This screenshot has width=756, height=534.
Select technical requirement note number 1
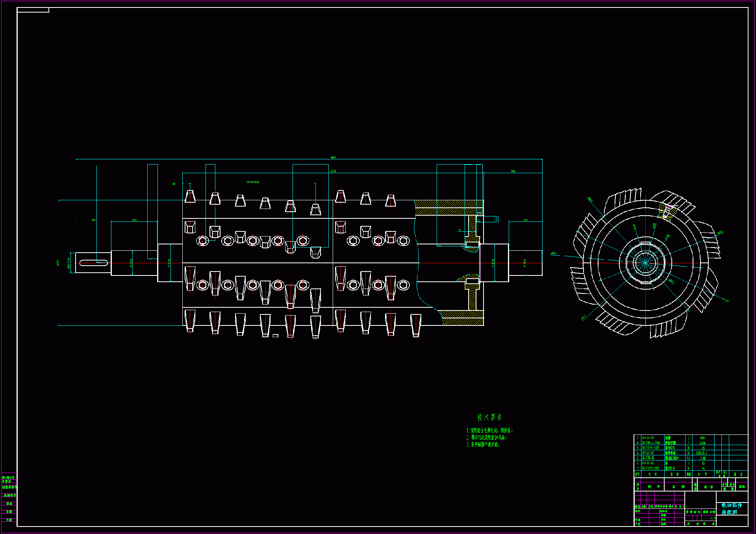click(489, 431)
